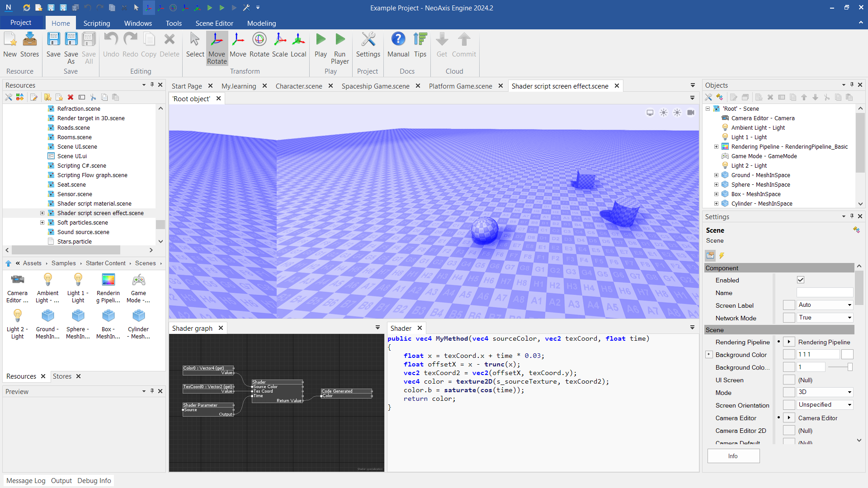Viewport: 868px width, 488px height.
Task: Toggle Enabled checkbox in Component settings
Action: [x=801, y=279]
